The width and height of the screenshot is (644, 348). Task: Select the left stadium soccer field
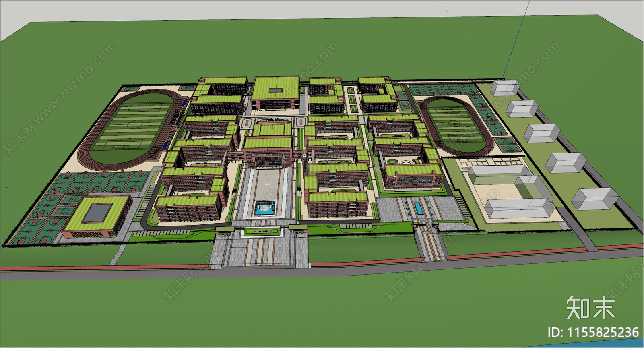[x=132, y=126]
